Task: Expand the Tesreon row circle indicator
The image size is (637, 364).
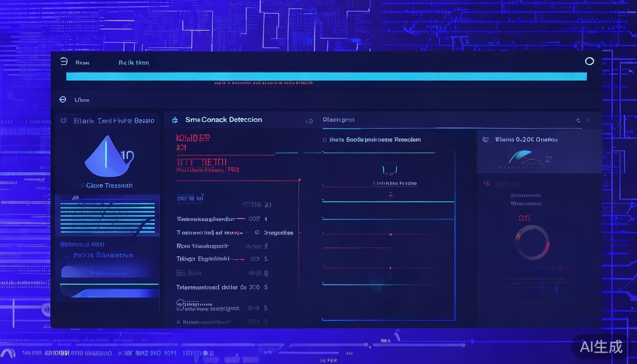Action: click(x=257, y=233)
